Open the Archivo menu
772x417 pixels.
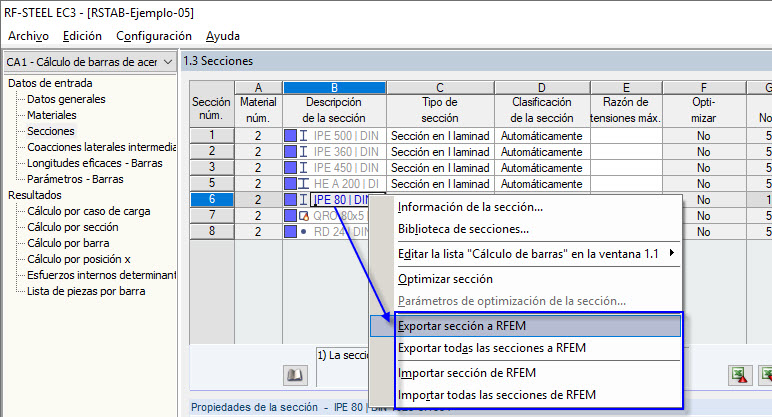(x=28, y=36)
